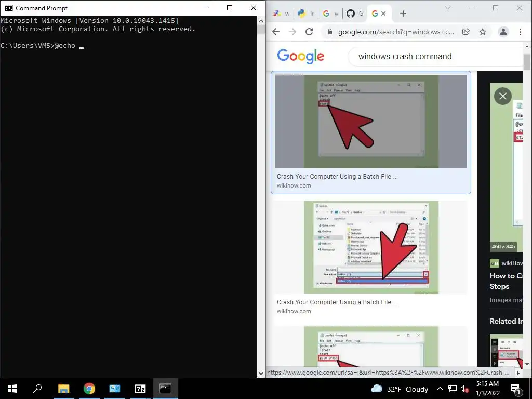Screen dimensions: 532x399
Task: Open weather widget 32°F Cloudy
Action: pos(400,389)
